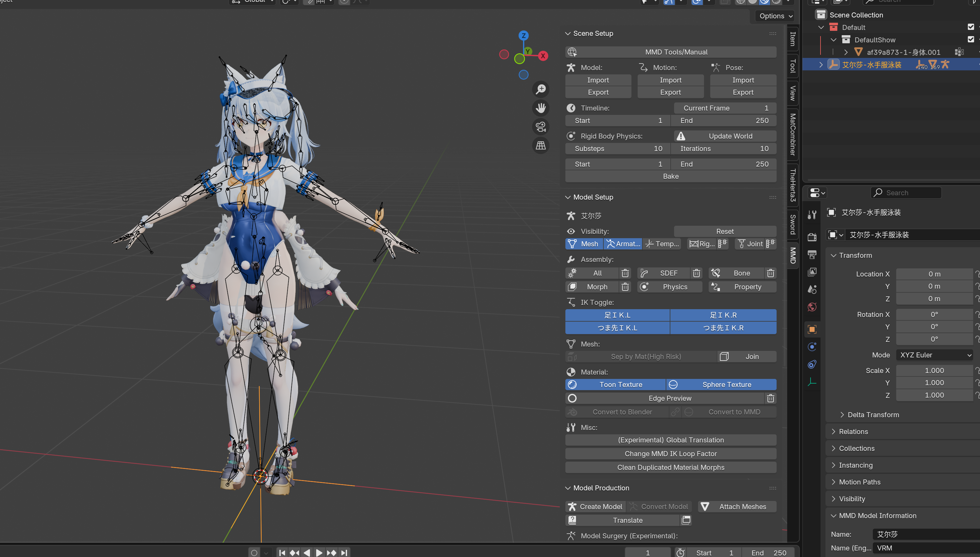Image resolution: width=980 pixels, height=557 pixels.
Task: Switch perspective/orthographic grid icon
Action: (541, 145)
